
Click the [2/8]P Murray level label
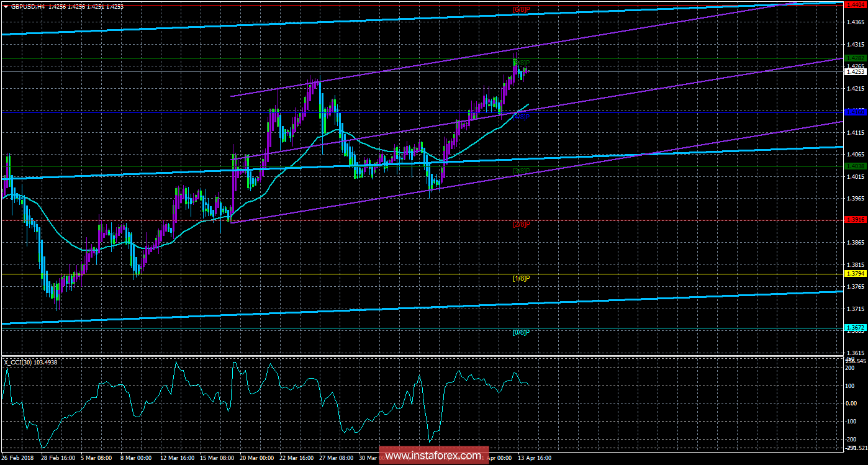pos(521,224)
